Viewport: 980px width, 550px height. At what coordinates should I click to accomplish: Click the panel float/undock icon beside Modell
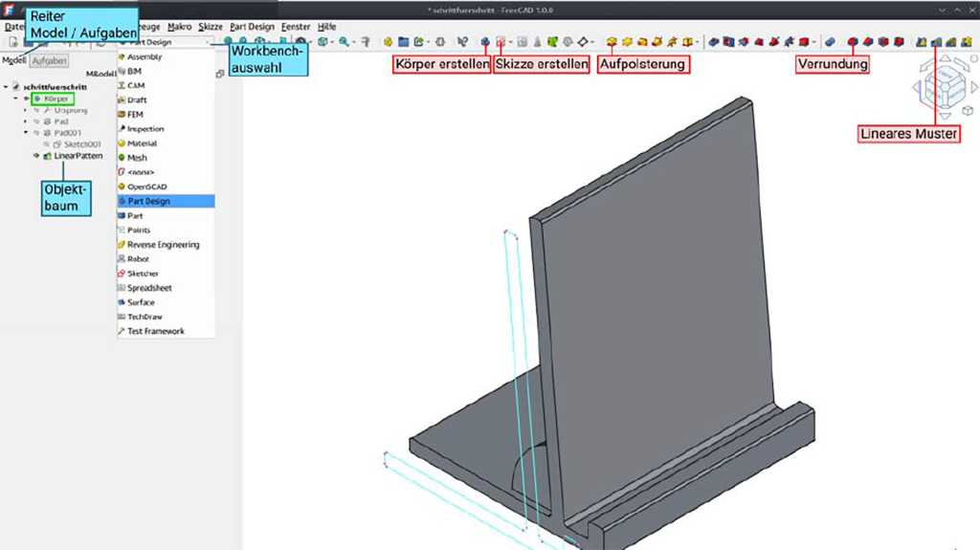[220, 73]
